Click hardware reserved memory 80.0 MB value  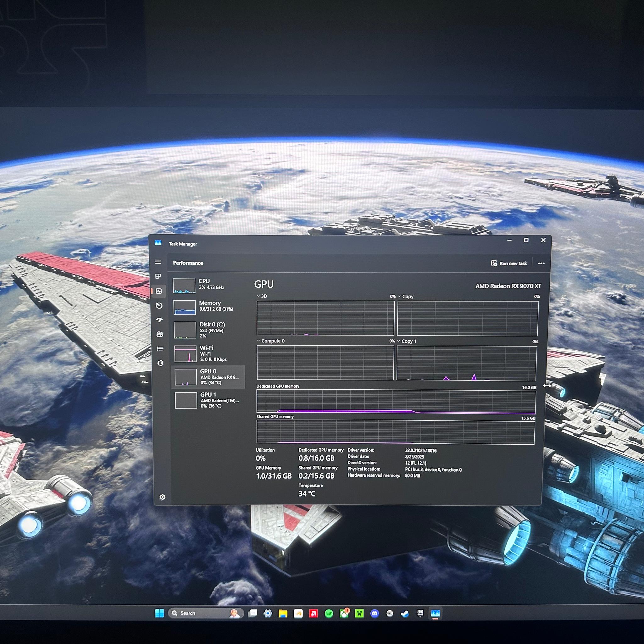(x=412, y=476)
